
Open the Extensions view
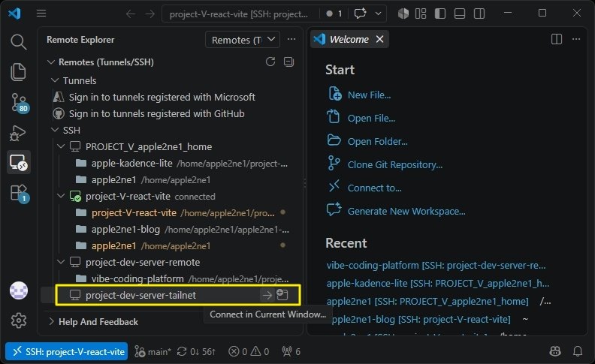[18, 193]
